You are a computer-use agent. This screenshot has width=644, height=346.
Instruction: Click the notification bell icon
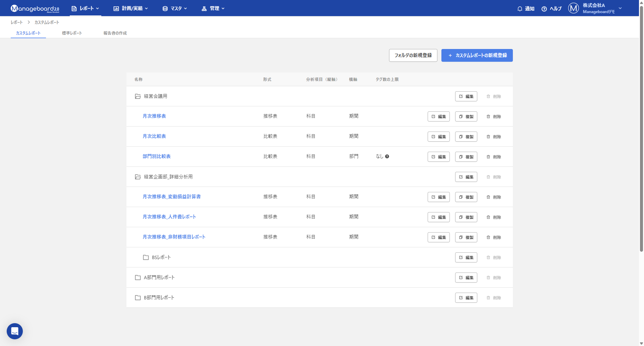click(520, 9)
